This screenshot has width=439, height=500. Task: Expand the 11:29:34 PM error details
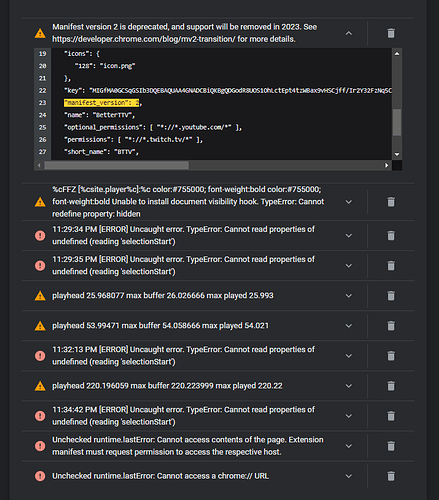pos(349,235)
